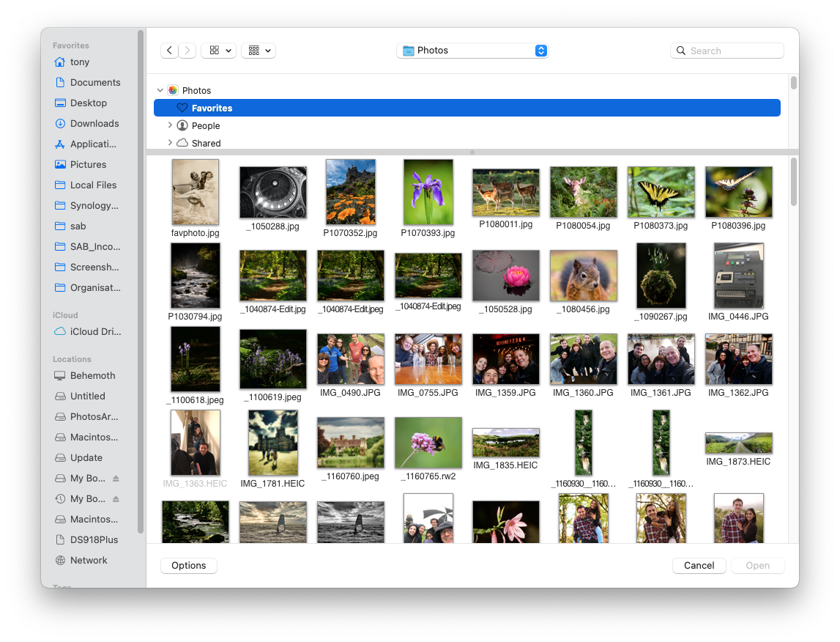The width and height of the screenshot is (840, 642).
Task: Select the P1070352.jpg thumbnail
Action: coord(350,192)
